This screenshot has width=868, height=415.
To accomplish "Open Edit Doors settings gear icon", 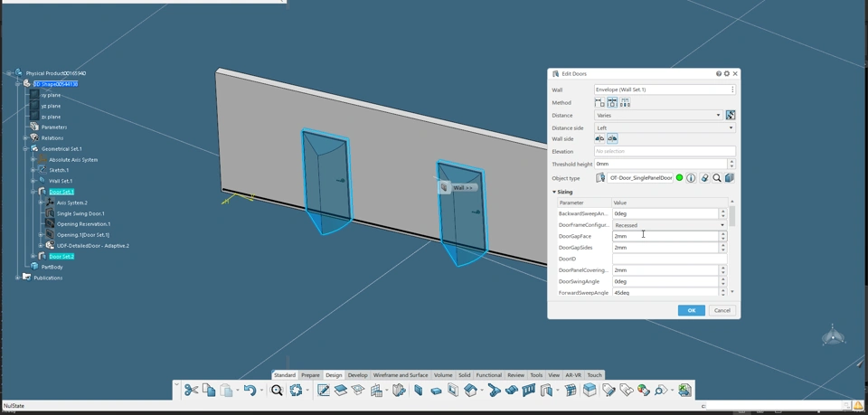I will [727, 73].
